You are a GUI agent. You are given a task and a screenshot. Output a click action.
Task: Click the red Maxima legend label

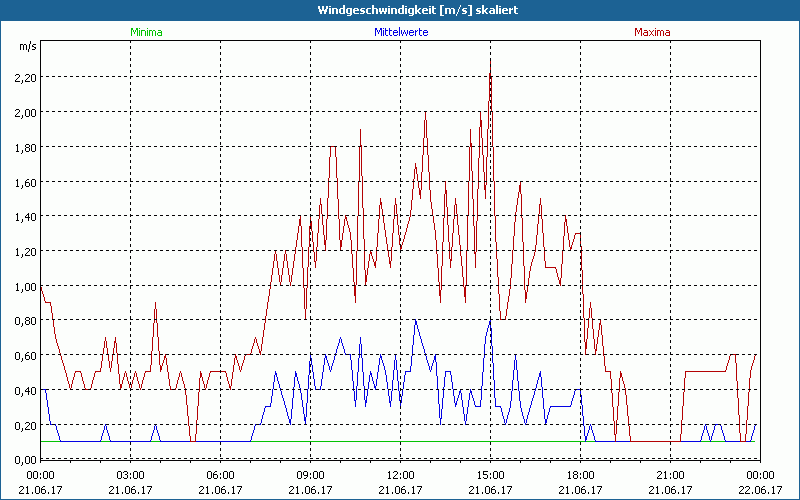653,32
